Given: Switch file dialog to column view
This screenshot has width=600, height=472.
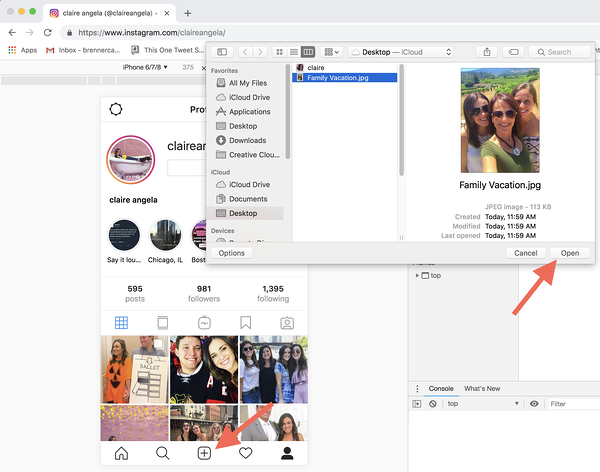Looking at the screenshot, I should pos(308,51).
